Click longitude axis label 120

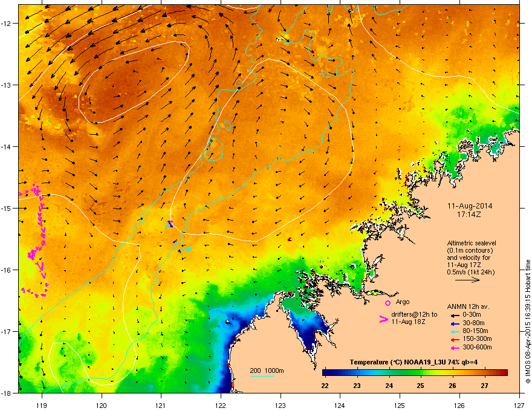102,405
